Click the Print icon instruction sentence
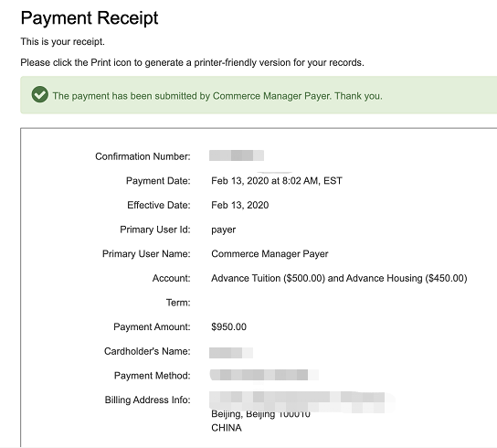Screen dimensions: 497x448 (193, 62)
